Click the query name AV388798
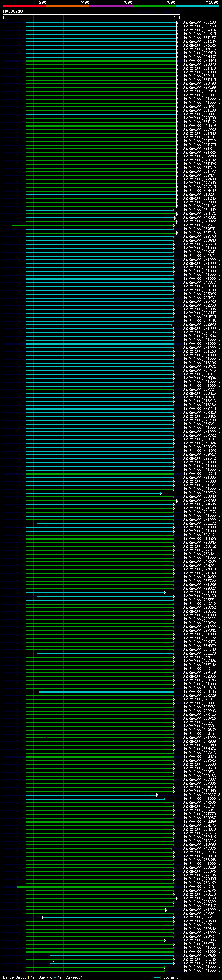Image resolution: width=222 pixels, height=980 pixels. (x=13, y=11)
